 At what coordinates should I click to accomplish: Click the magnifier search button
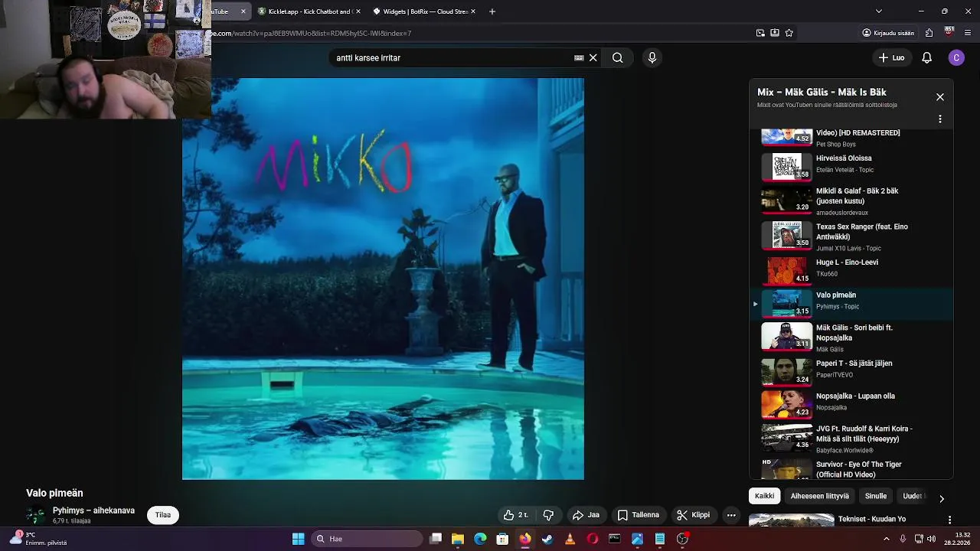pos(618,57)
